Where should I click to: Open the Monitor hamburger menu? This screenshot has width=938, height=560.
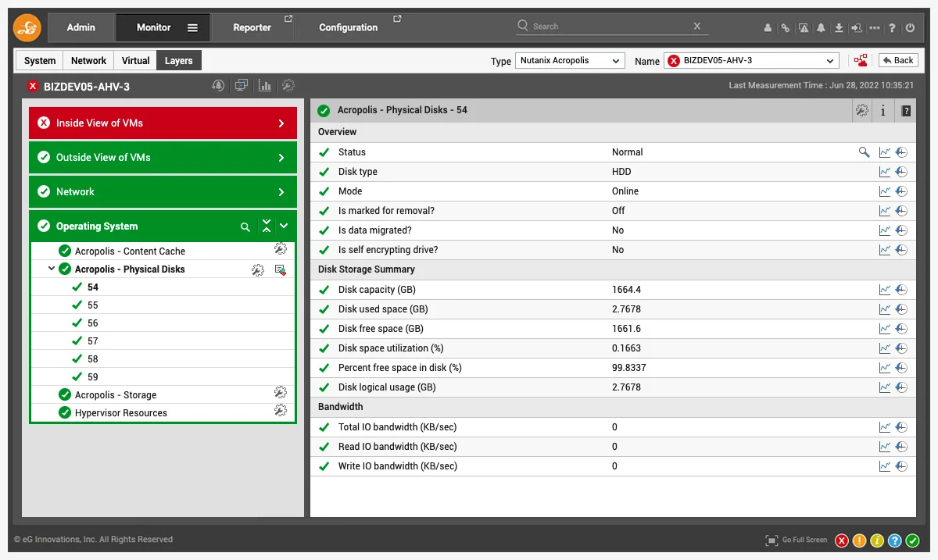(192, 27)
